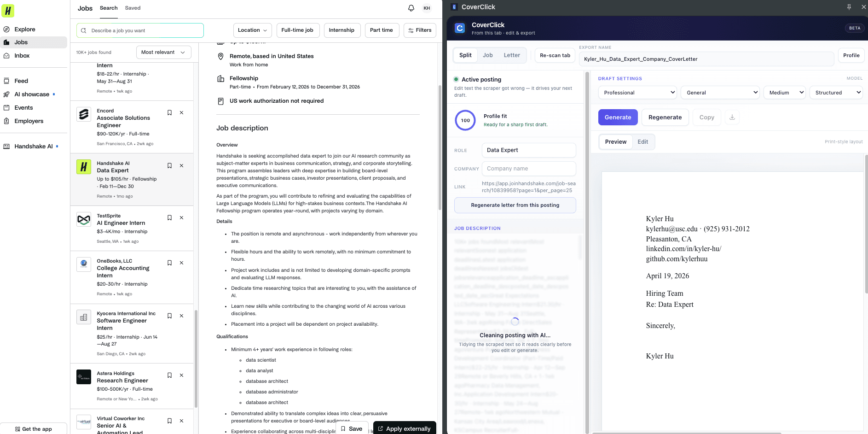Screen dimensions: 868x434
Task: Open the Professional tone dropdown
Action: click(637, 93)
